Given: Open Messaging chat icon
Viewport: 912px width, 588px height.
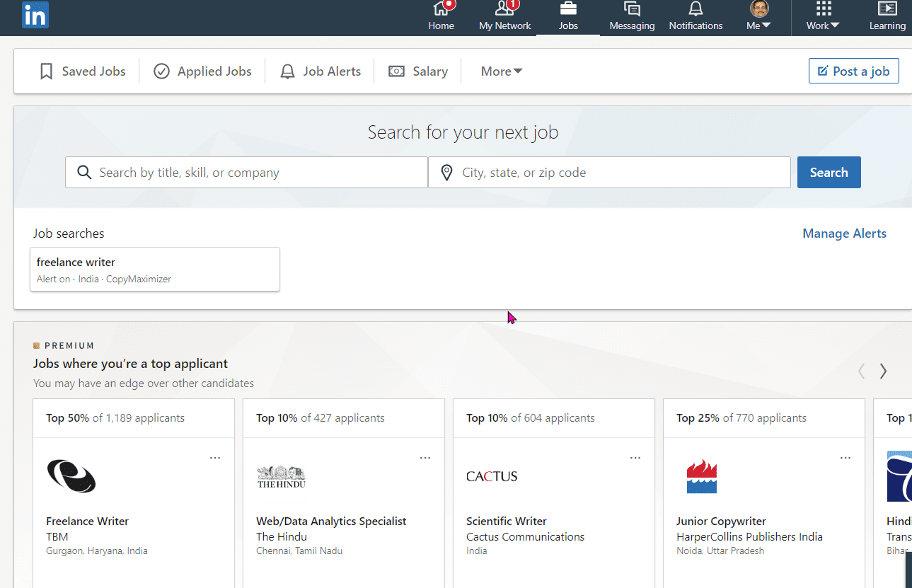Looking at the screenshot, I should pyautogui.click(x=632, y=9).
